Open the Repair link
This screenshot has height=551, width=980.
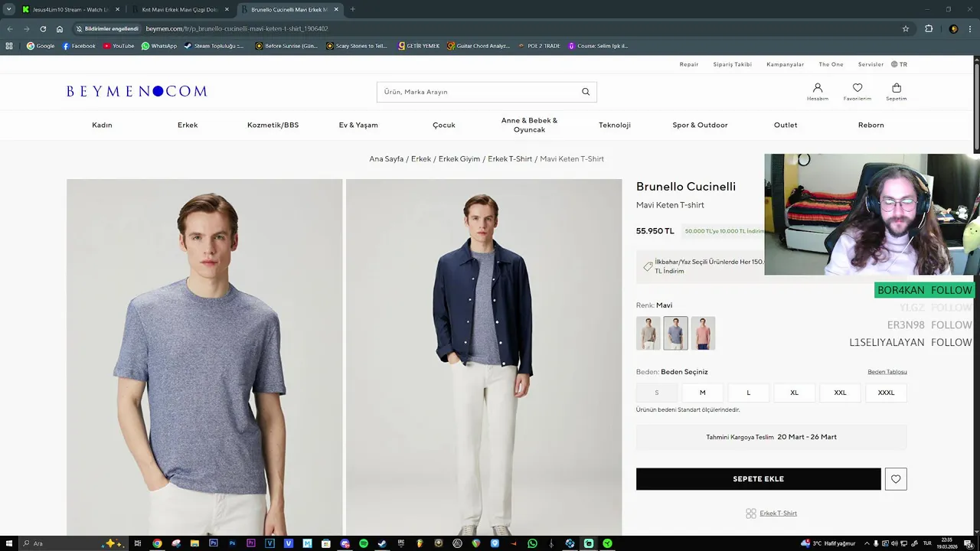click(689, 64)
